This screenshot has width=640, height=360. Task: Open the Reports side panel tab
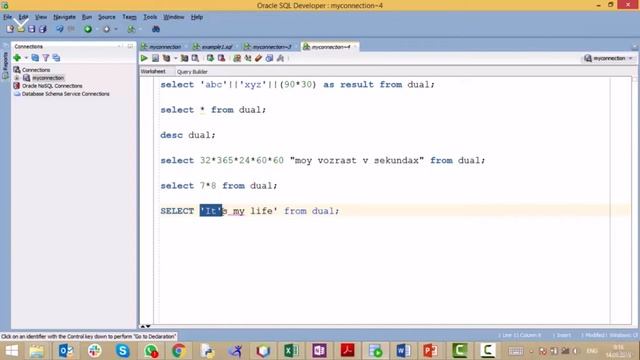click(5, 65)
